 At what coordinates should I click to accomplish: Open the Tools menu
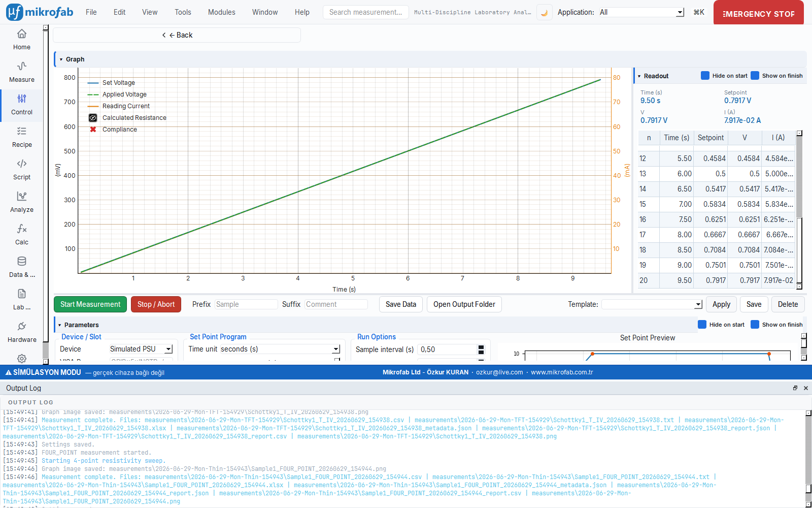click(x=183, y=12)
